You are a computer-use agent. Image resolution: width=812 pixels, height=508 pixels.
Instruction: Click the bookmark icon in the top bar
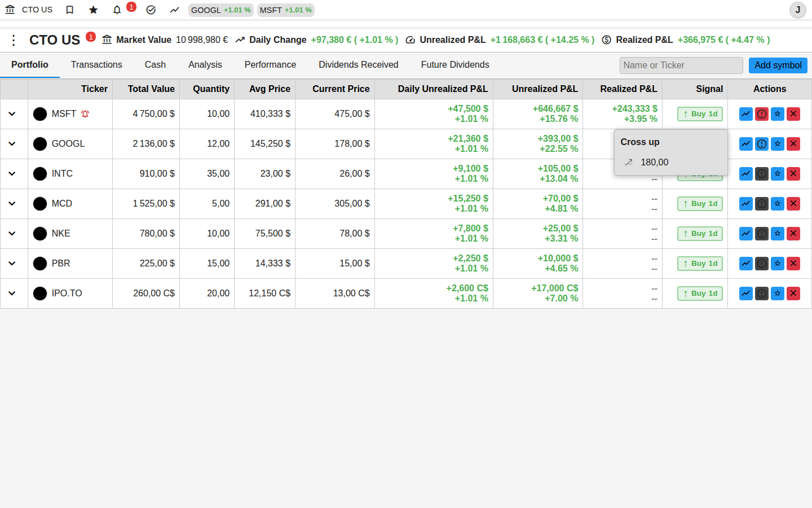click(70, 10)
